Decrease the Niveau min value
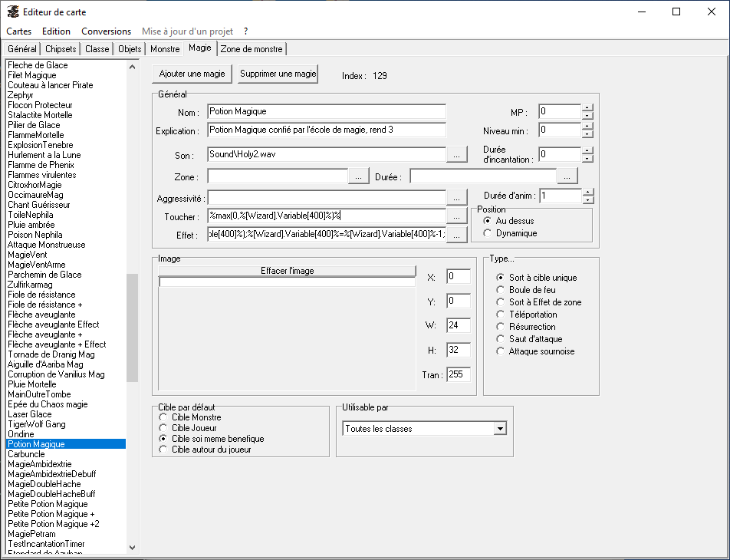 point(587,134)
